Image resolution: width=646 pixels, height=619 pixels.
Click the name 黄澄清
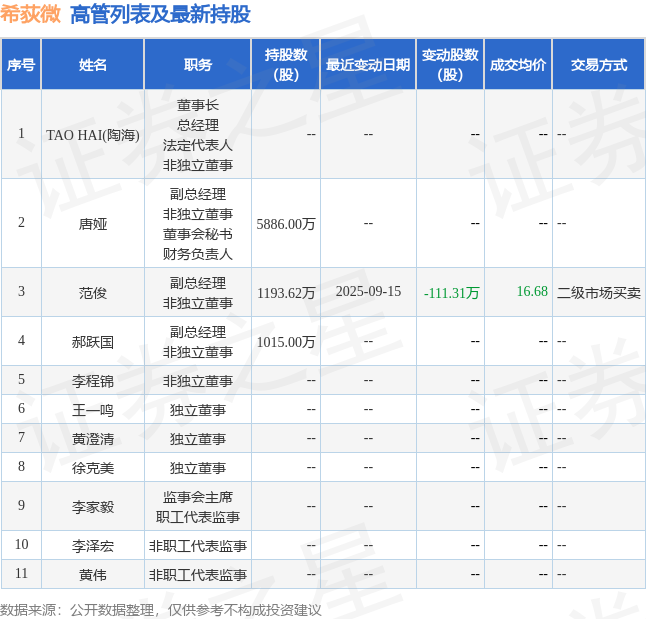93,439
